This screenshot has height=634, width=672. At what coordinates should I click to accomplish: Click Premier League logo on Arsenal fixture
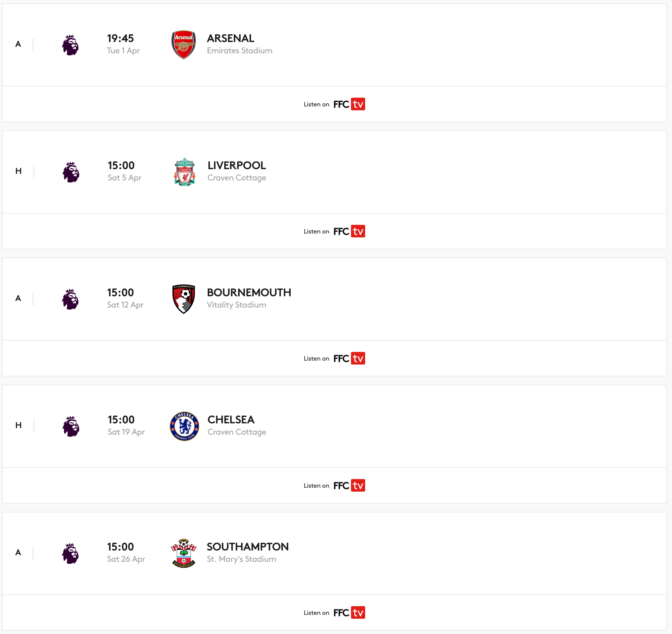point(70,45)
